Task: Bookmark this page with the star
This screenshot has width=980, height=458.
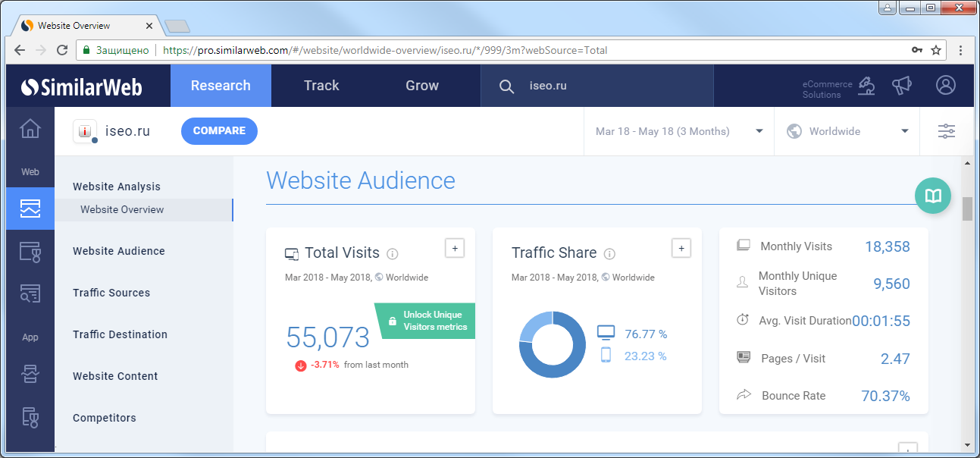Action: point(936,50)
